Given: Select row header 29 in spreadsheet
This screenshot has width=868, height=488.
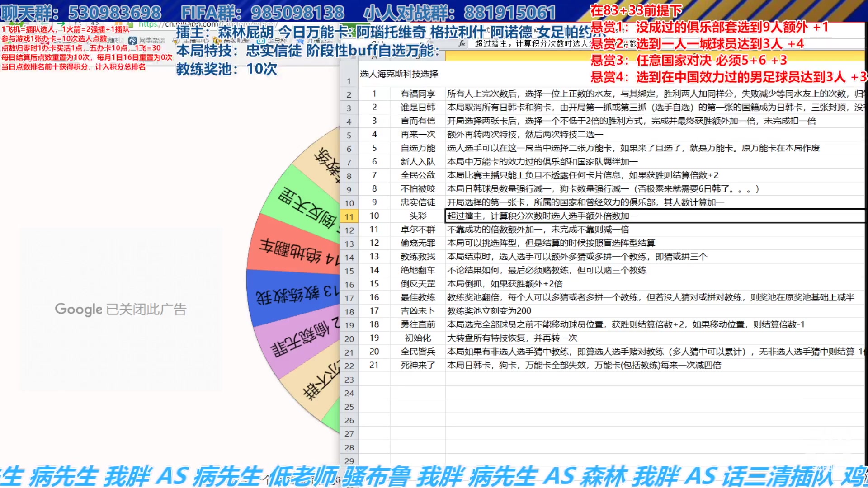Looking at the screenshot, I should 349,461.
